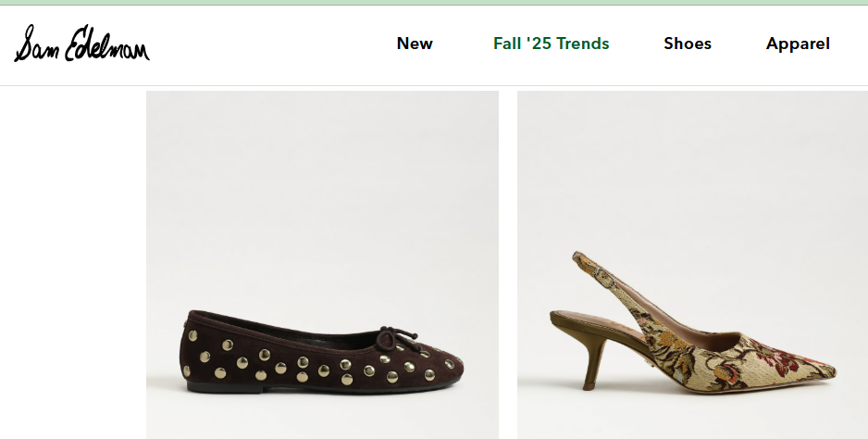Image resolution: width=868 pixels, height=439 pixels.
Task: Go to the Apparel section
Action: tap(798, 44)
